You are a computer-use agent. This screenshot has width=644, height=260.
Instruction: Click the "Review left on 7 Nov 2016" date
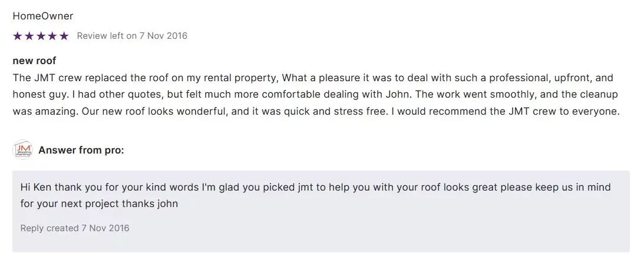(x=132, y=36)
